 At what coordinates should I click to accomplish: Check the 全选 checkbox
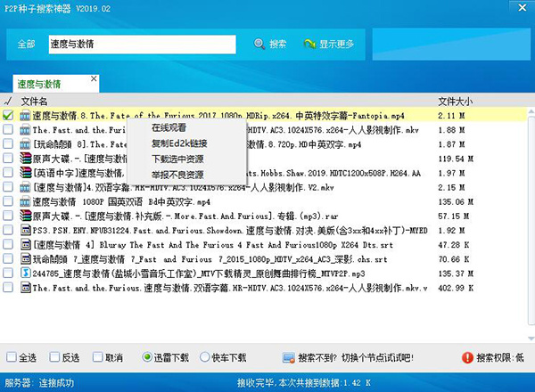tap(11, 357)
